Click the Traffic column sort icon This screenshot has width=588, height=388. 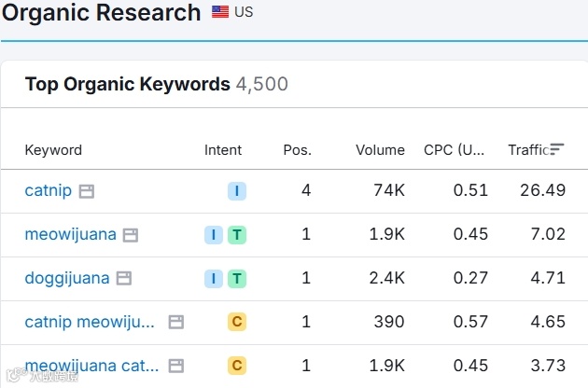(x=557, y=149)
